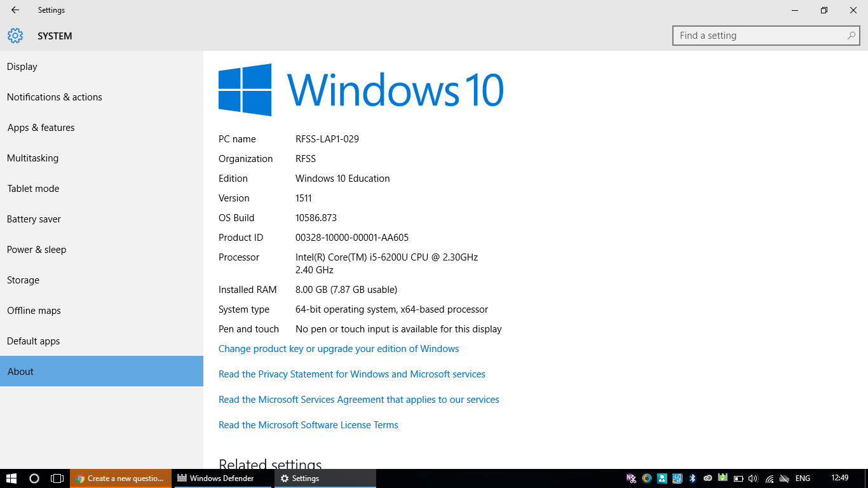Click the orange circular tray icon
This screenshot has width=868, height=488.
(x=647, y=478)
